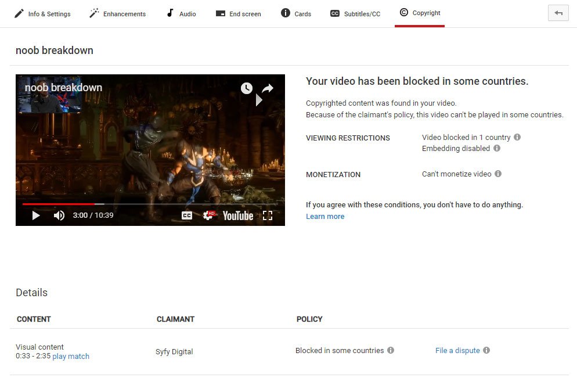Info icon next to Video blocked in 1 country

(517, 137)
